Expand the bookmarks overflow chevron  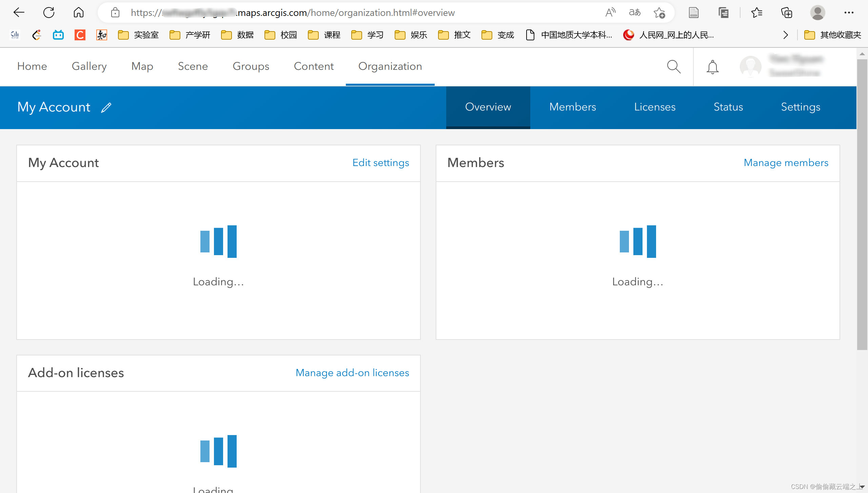[x=786, y=35]
